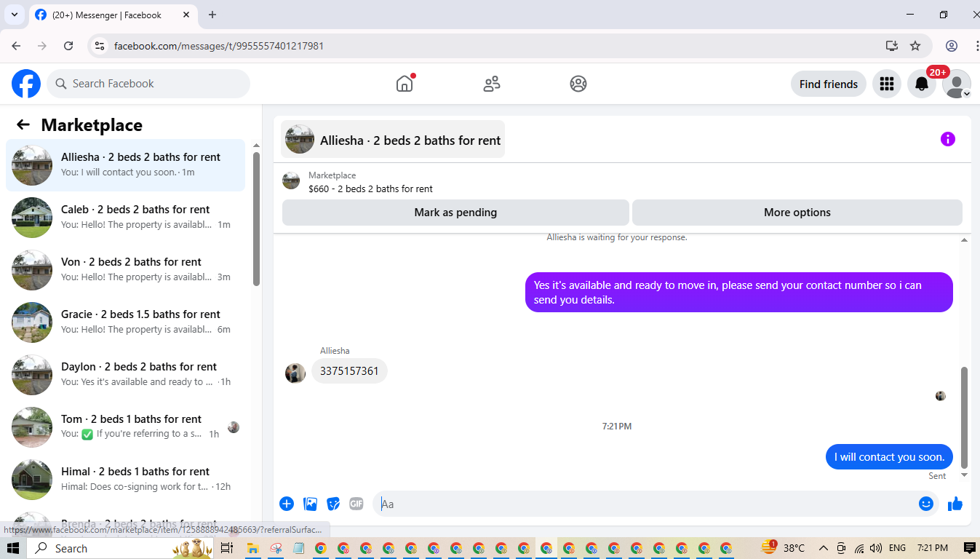Click the chat messages scrollbar thumb
The image size is (980, 559).
point(965,417)
